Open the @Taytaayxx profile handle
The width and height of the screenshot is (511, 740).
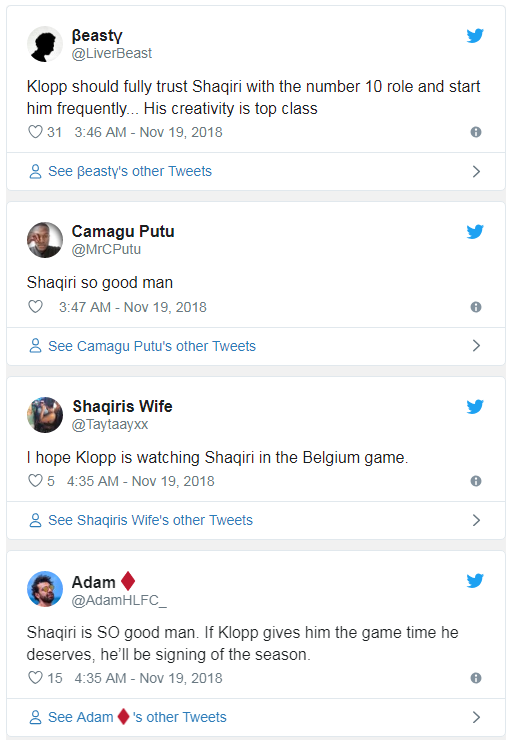click(109, 424)
